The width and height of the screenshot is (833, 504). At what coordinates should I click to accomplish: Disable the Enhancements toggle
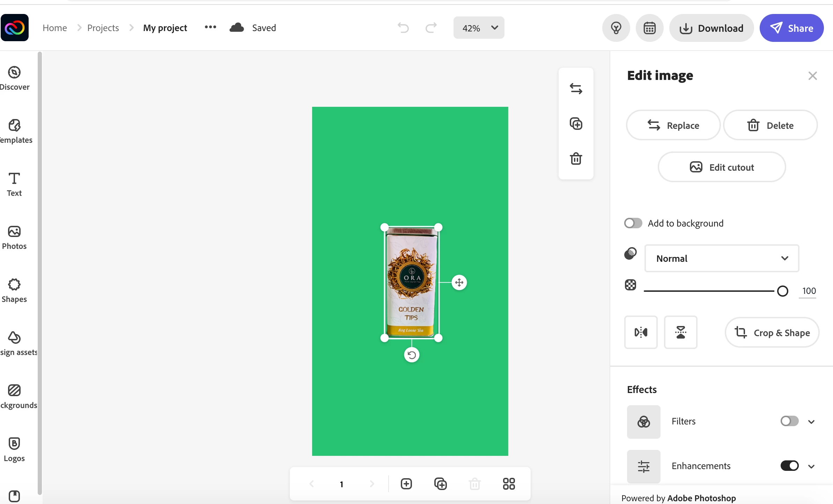coord(789,466)
